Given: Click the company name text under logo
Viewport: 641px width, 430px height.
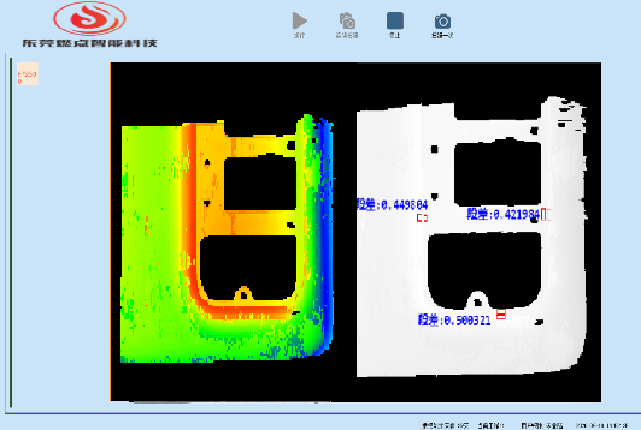Looking at the screenshot, I should pyautogui.click(x=90, y=43).
